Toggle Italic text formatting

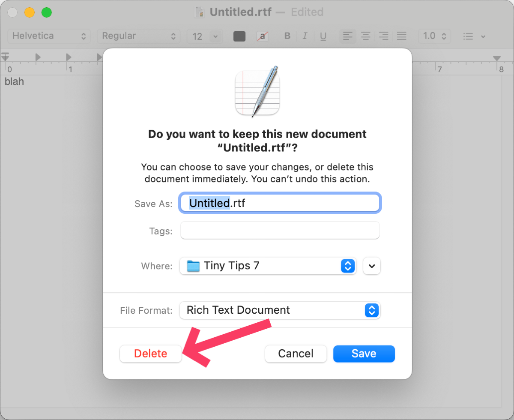tap(305, 36)
